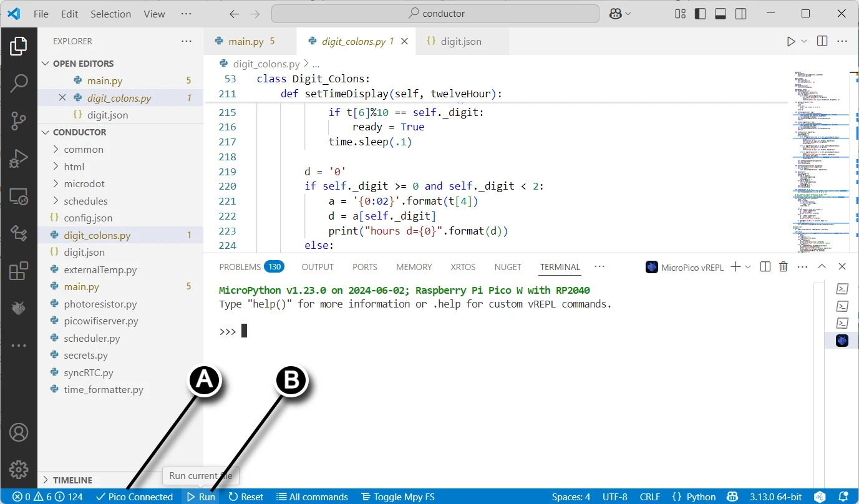The width and height of the screenshot is (859, 504).
Task: Change indentation via Spaces: 4
Action: tap(571, 497)
